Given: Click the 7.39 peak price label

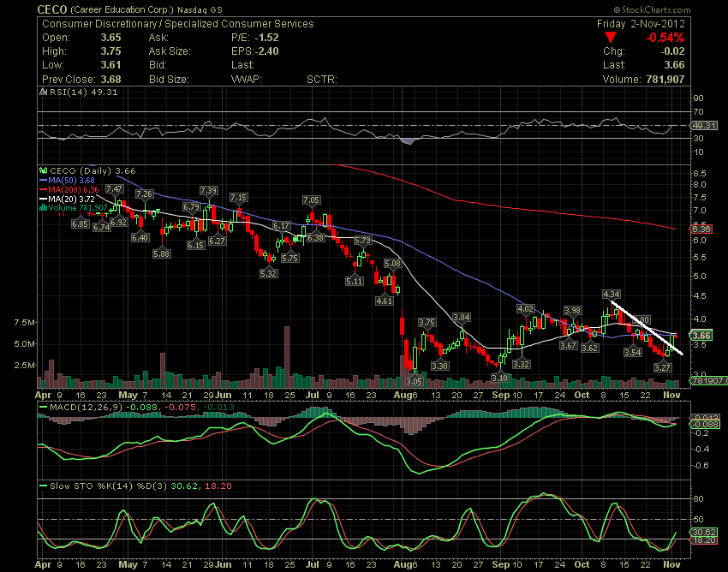Looking at the screenshot, I should (208, 190).
